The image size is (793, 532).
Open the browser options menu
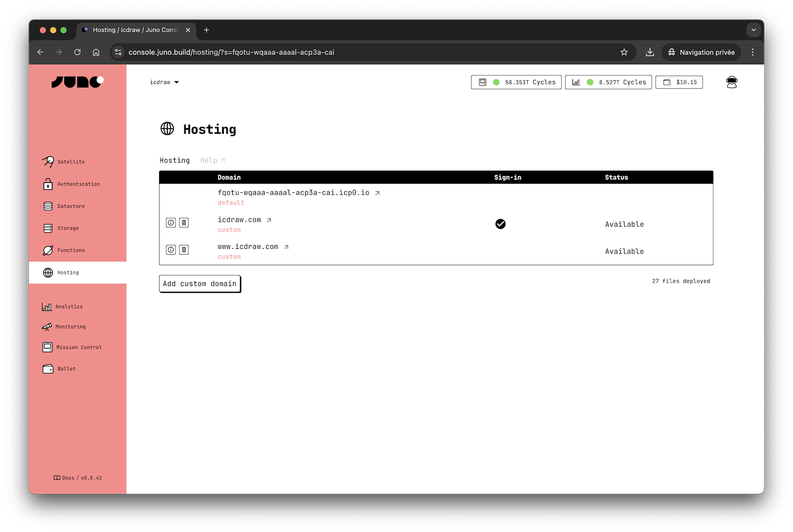pos(752,52)
